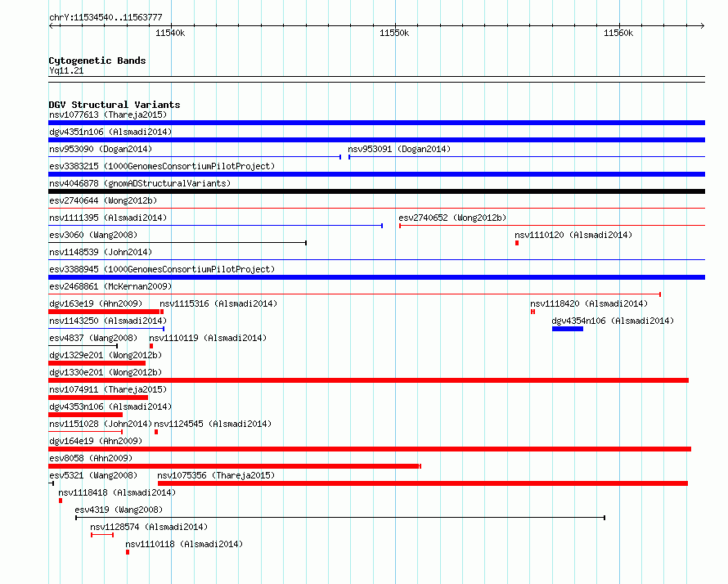This screenshot has height=584, width=728.
Task: Select nsv1115316 (Alsmadi2014) label
Action: click(218, 303)
